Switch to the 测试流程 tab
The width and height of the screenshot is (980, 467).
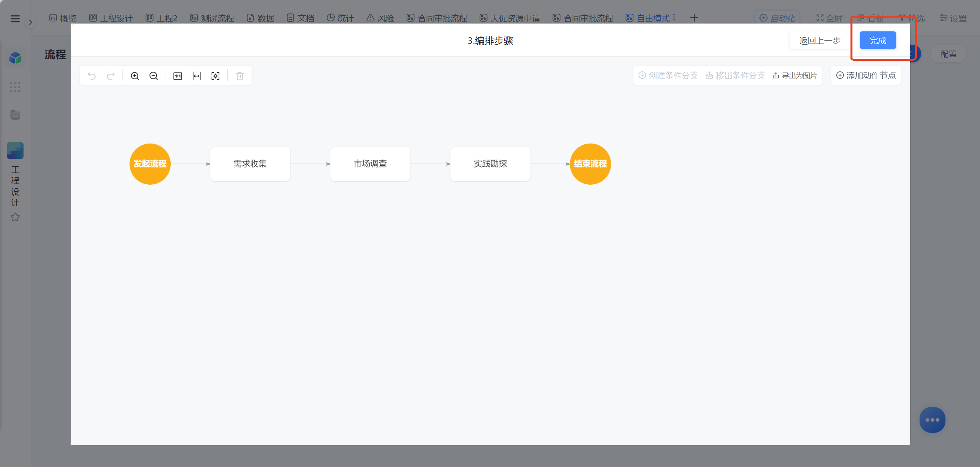click(x=212, y=18)
